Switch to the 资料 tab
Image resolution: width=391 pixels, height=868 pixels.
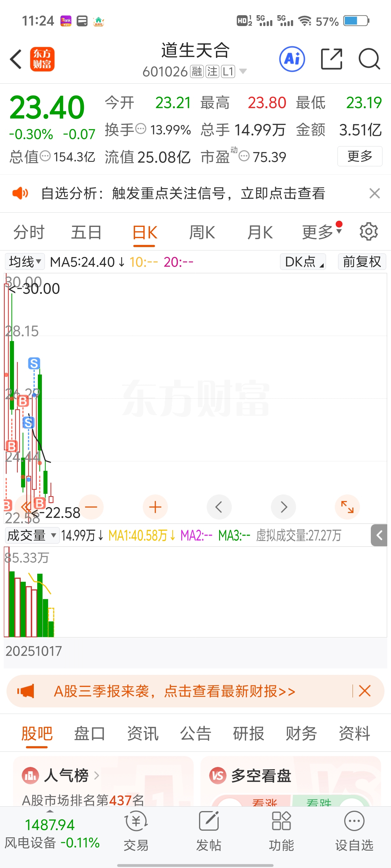pos(354,733)
